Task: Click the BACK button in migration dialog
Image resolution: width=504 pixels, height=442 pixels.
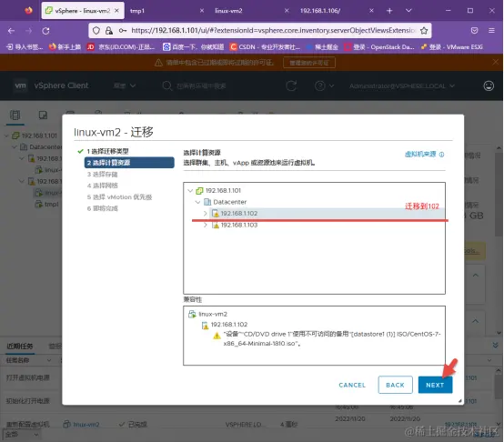Action: click(x=395, y=385)
